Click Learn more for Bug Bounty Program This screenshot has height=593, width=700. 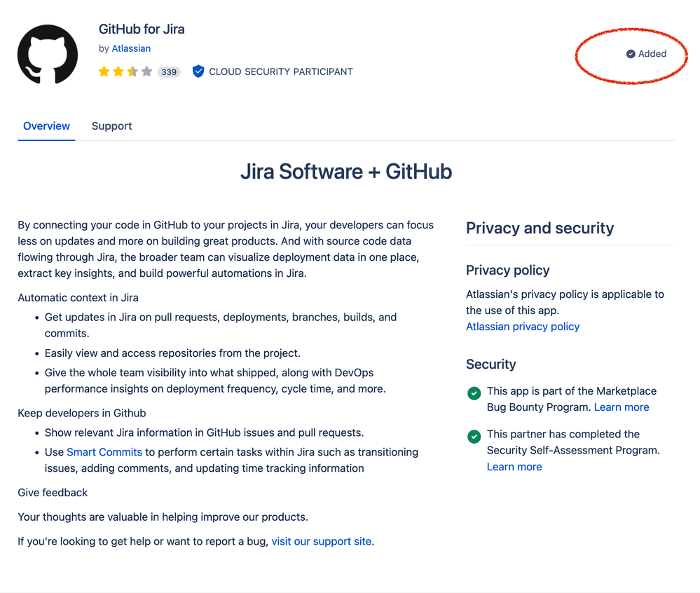tap(622, 407)
